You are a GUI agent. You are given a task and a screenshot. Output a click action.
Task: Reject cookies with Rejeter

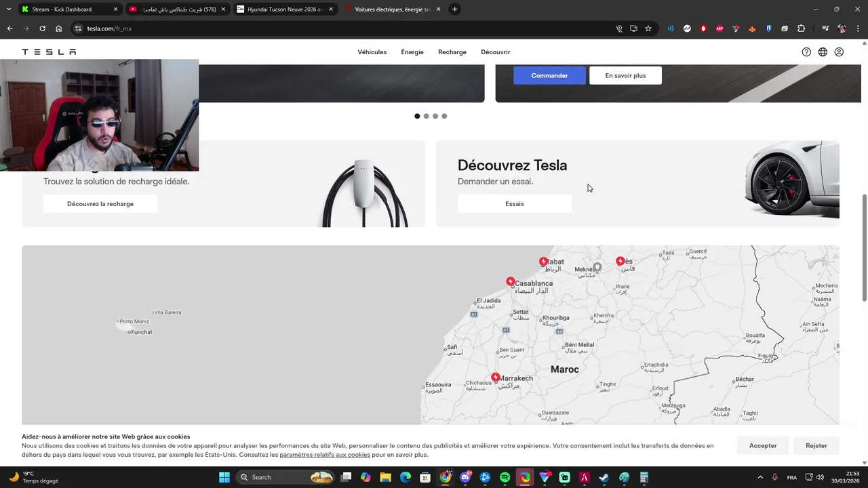[x=816, y=445]
